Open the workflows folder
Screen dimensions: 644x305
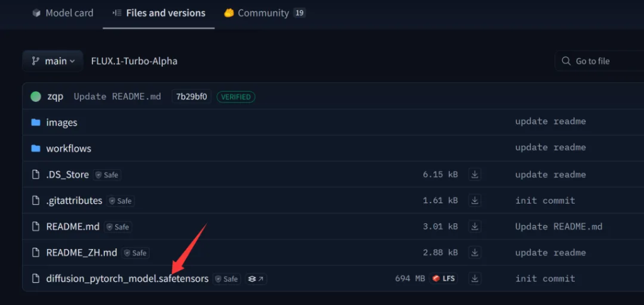click(69, 148)
